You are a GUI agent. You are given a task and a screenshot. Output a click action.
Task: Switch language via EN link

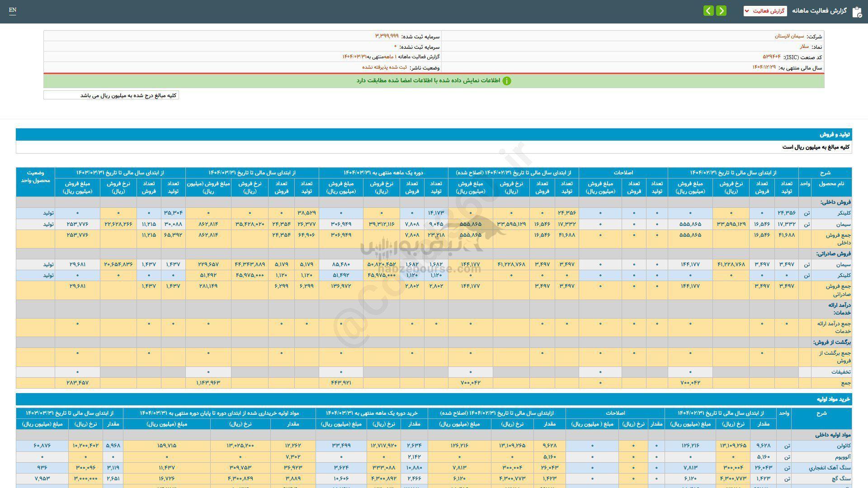(13, 10)
